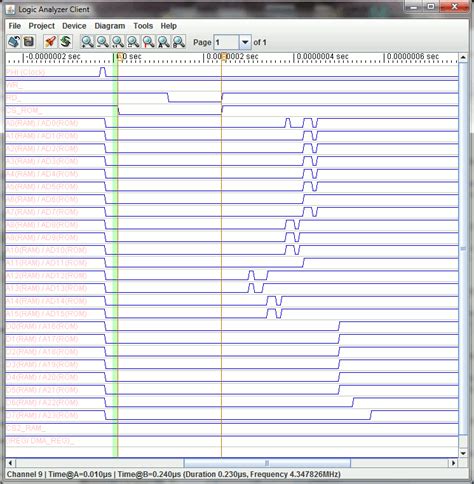
Task: Click cursor B marker on the time ruler
Action: tap(224, 56)
